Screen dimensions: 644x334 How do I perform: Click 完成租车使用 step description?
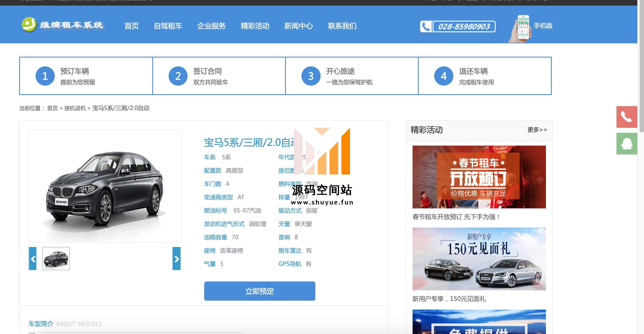point(476,82)
